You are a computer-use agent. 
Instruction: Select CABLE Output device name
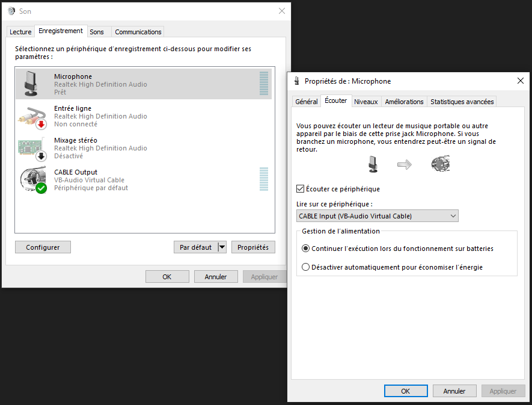point(76,172)
